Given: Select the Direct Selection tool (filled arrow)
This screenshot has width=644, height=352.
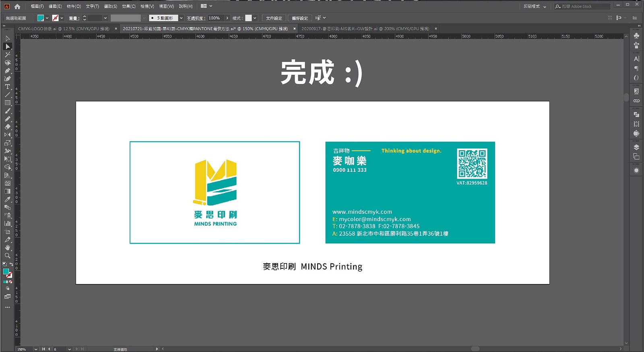Looking at the screenshot, I should click(7, 47).
